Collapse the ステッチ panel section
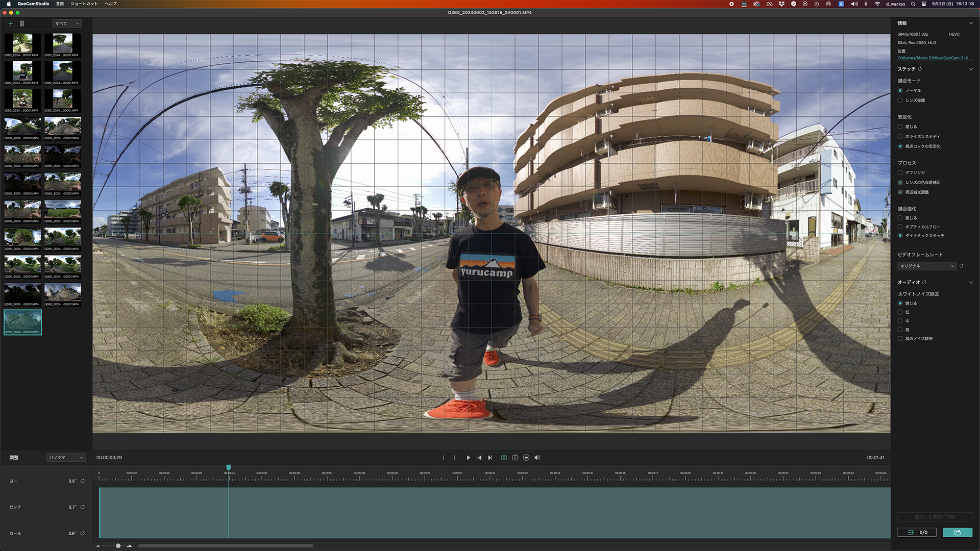The image size is (980, 551). coord(972,69)
